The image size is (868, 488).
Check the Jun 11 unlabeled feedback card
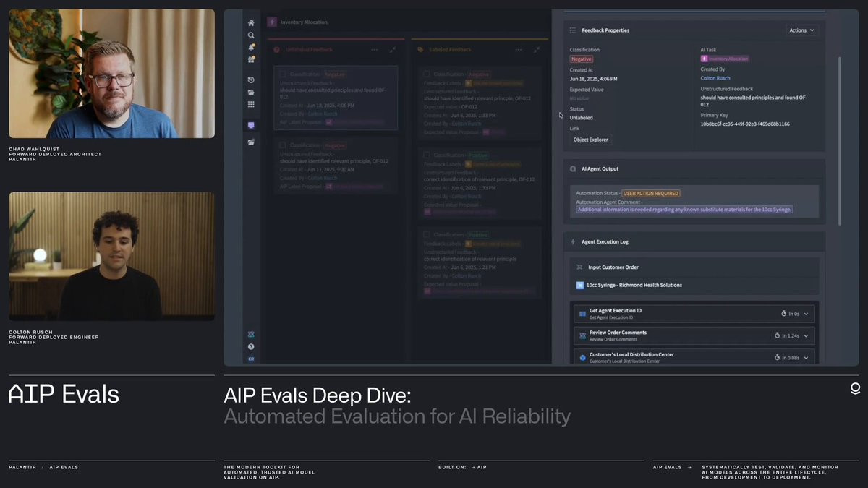(283, 145)
